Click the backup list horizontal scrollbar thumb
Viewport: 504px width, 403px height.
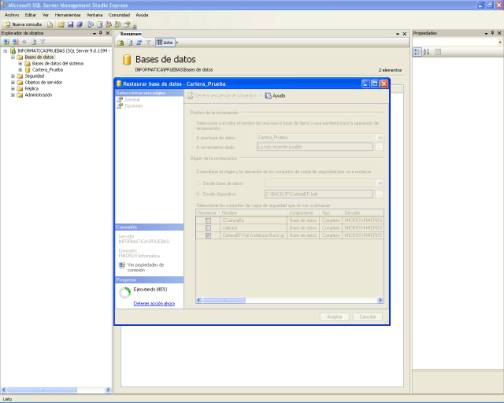(224, 300)
